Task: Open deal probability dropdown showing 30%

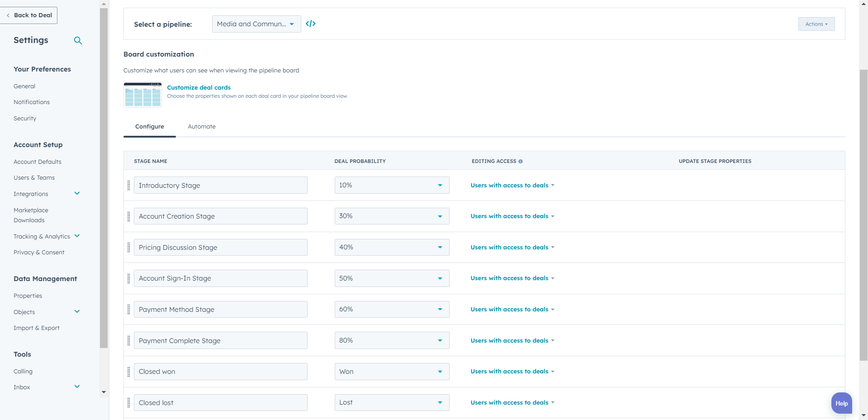Action: [x=392, y=216]
